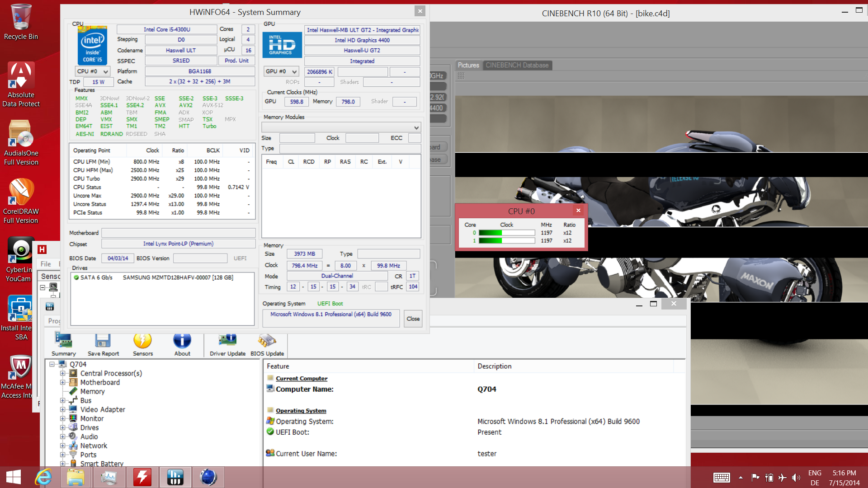Open the Driver Update icon
This screenshot has width=868, height=488.
(227, 344)
